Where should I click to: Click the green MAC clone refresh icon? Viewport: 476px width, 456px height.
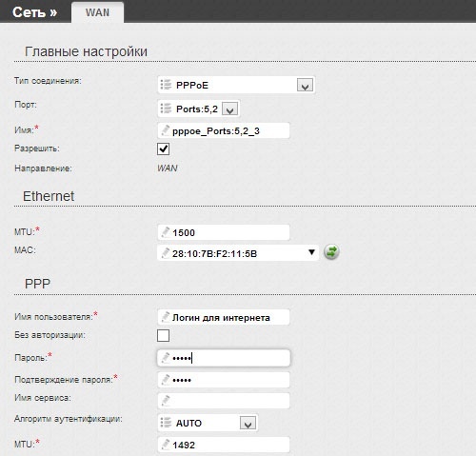tap(331, 251)
